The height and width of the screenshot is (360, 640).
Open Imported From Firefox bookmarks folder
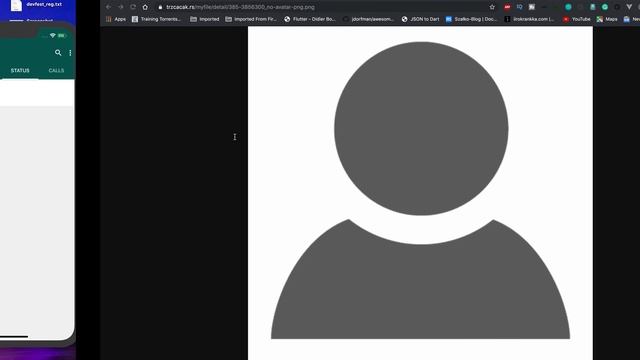[x=251, y=19]
